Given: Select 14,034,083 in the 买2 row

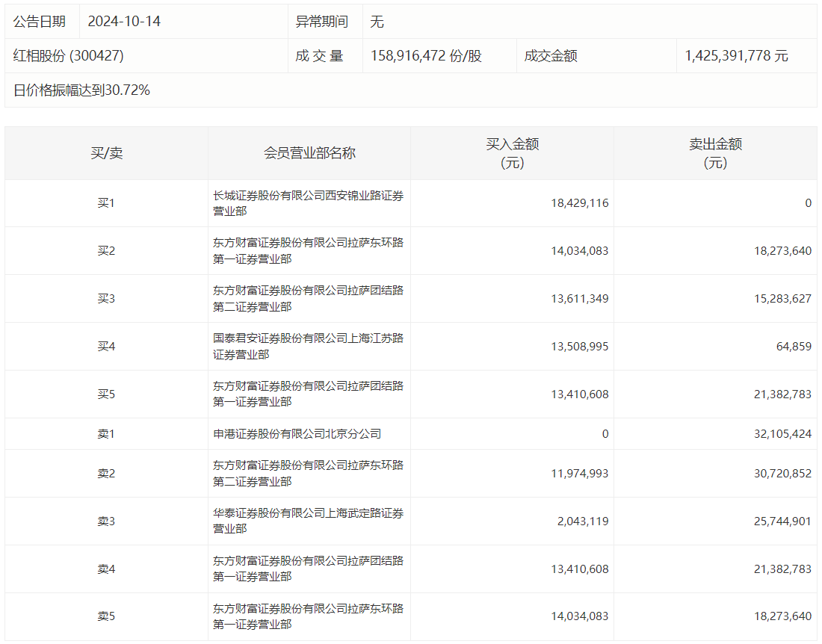Looking at the screenshot, I should click(x=580, y=251).
